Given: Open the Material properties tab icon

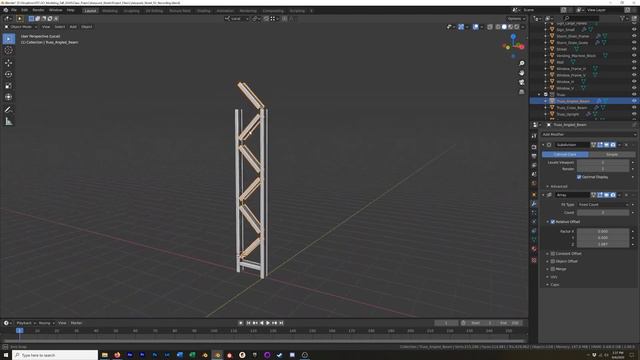Looking at the screenshot, I should click(534, 249).
